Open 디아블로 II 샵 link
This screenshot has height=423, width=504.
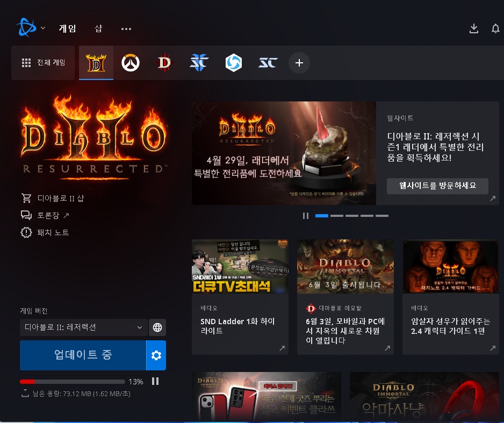tap(60, 198)
